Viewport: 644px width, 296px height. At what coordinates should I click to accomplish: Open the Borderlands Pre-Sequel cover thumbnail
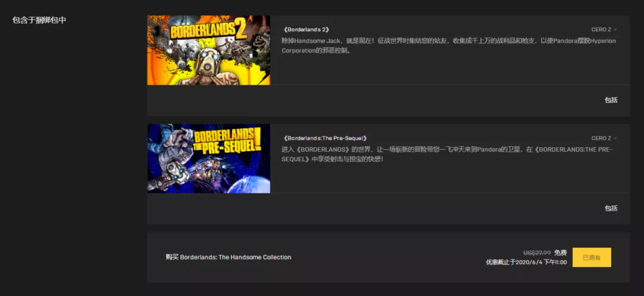209,159
